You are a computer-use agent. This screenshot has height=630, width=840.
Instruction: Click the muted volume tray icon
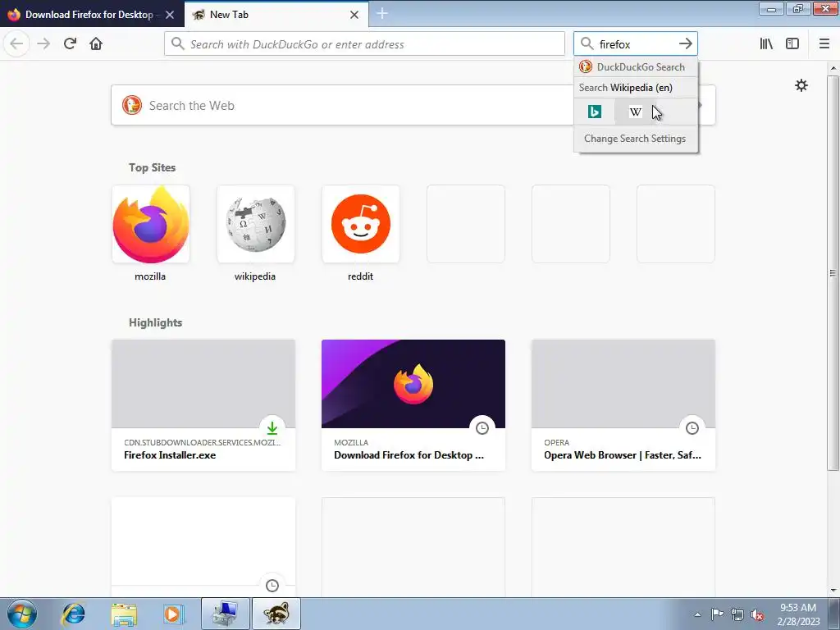click(x=757, y=614)
